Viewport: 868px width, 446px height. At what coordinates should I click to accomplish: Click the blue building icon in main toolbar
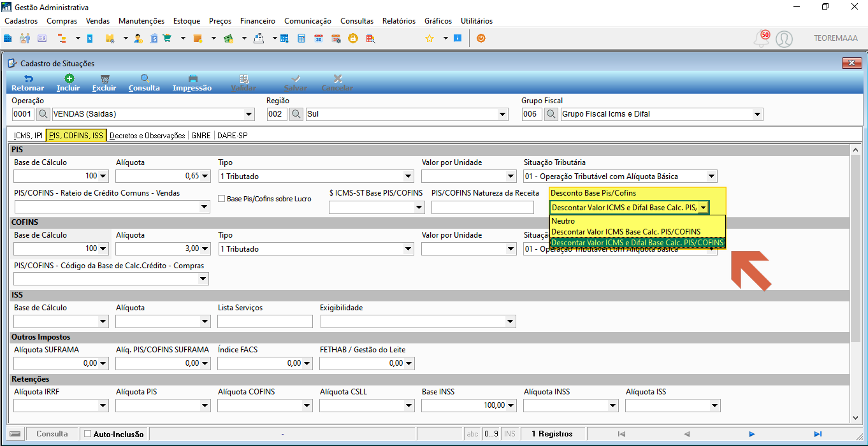pyautogui.click(x=8, y=38)
